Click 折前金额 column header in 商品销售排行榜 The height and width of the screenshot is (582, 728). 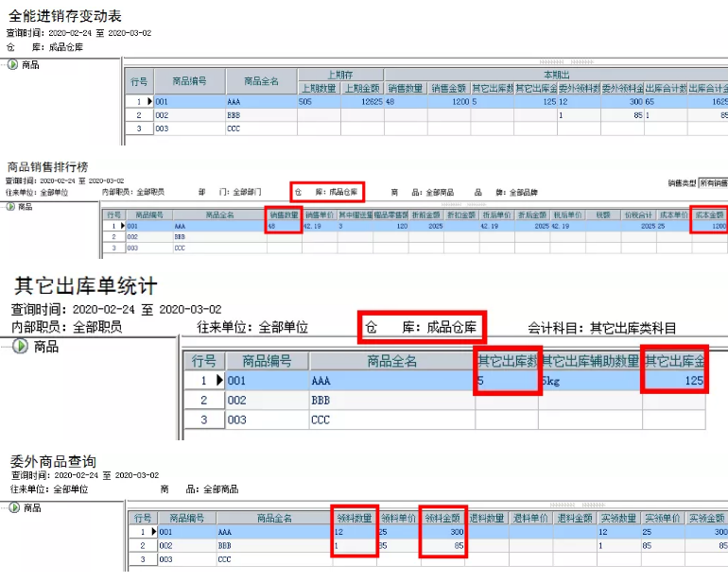pyautogui.click(x=425, y=214)
